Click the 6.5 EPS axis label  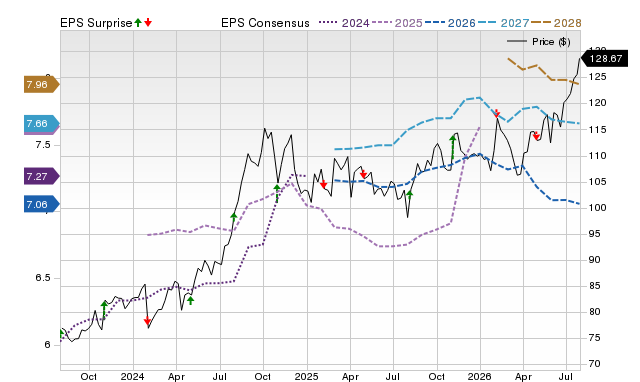point(43,278)
